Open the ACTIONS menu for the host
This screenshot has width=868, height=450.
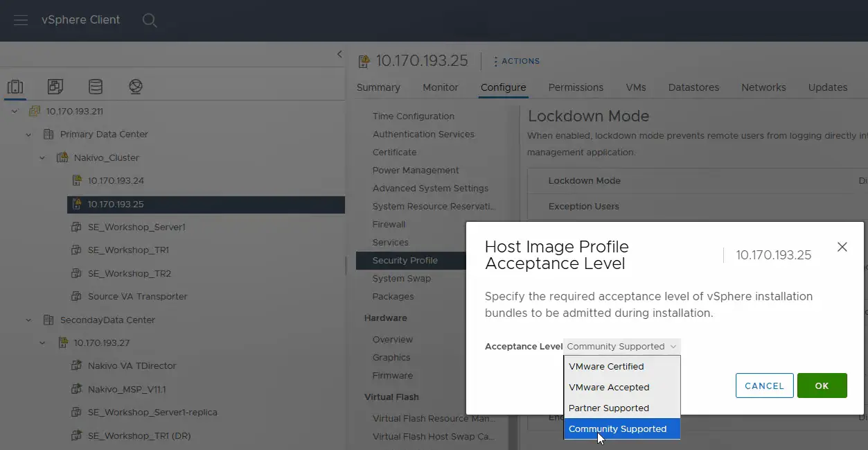[517, 61]
